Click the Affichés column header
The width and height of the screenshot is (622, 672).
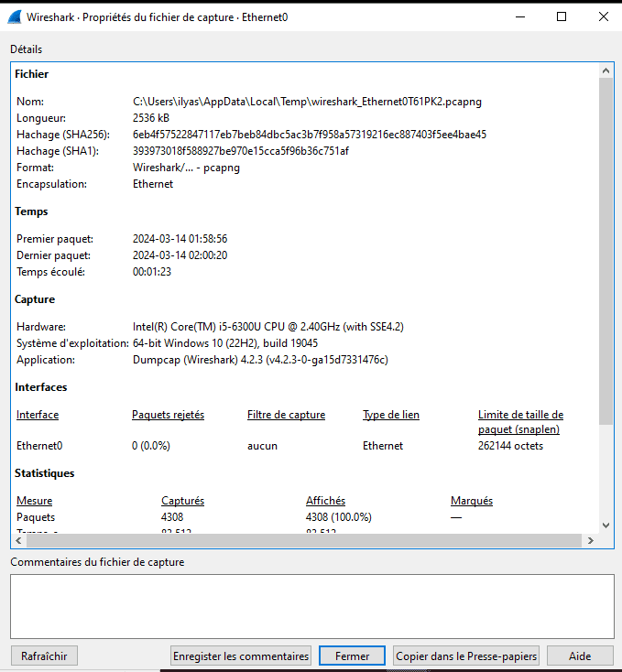[x=325, y=501]
